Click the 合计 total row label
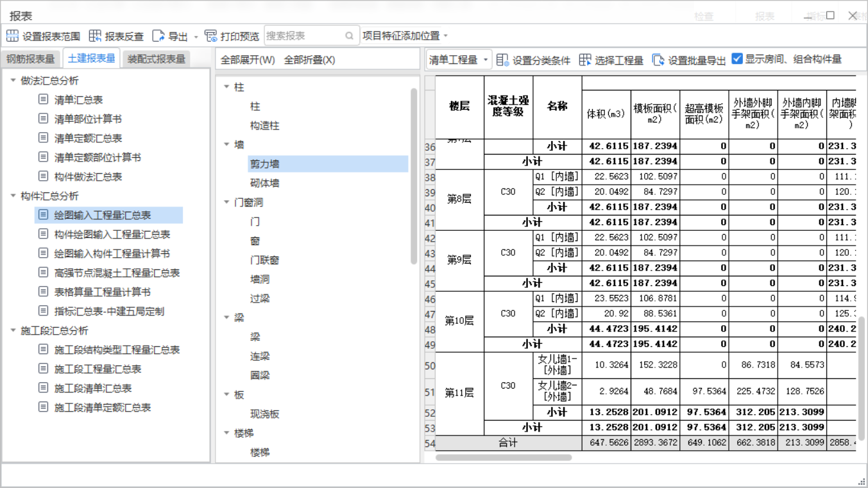Viewport: 868px width, 488px height. (508, 442)
